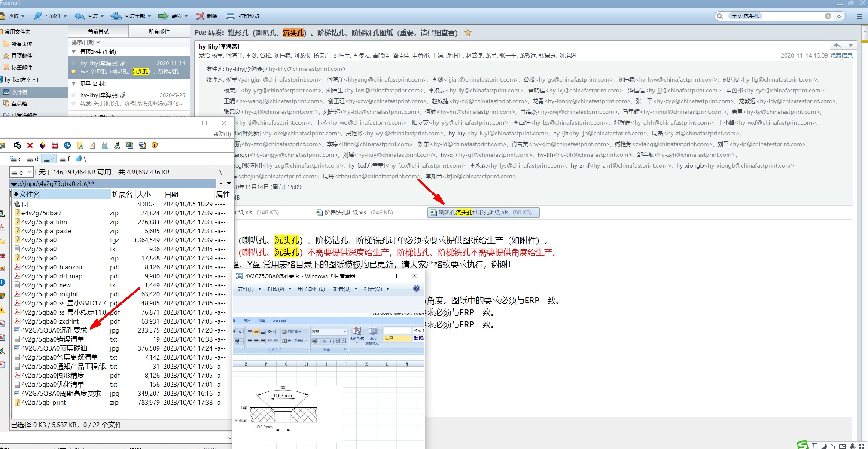The height and width of the screenshot is (449, 868).
Task: Click 隐藏信息 link in email header
Action: click(841, 55)
